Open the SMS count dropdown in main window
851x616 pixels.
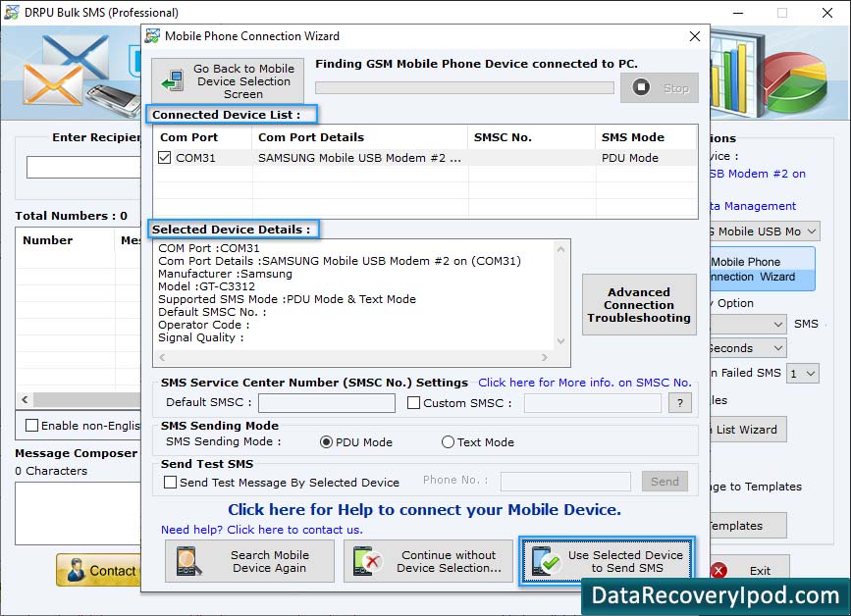click(x=777, y=325)
